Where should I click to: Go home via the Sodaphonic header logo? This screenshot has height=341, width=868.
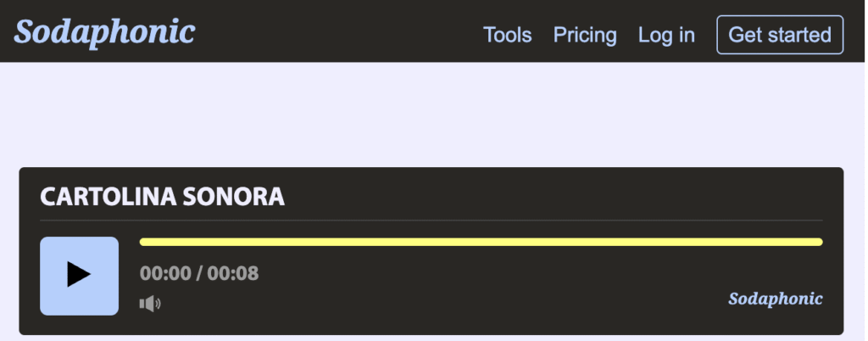104,32
